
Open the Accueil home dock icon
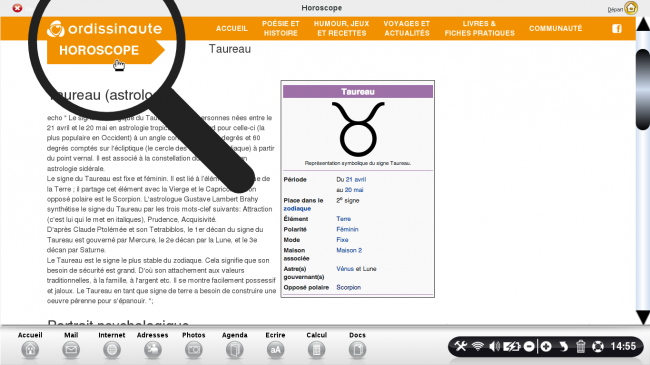[30, 350]
